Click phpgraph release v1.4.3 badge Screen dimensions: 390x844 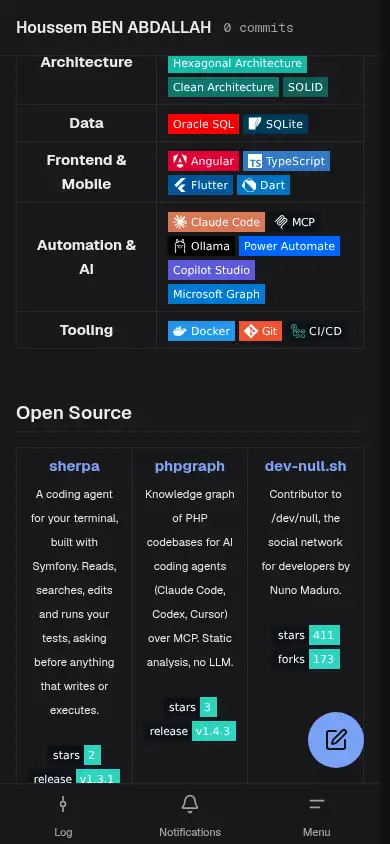[x=190, y=731]
